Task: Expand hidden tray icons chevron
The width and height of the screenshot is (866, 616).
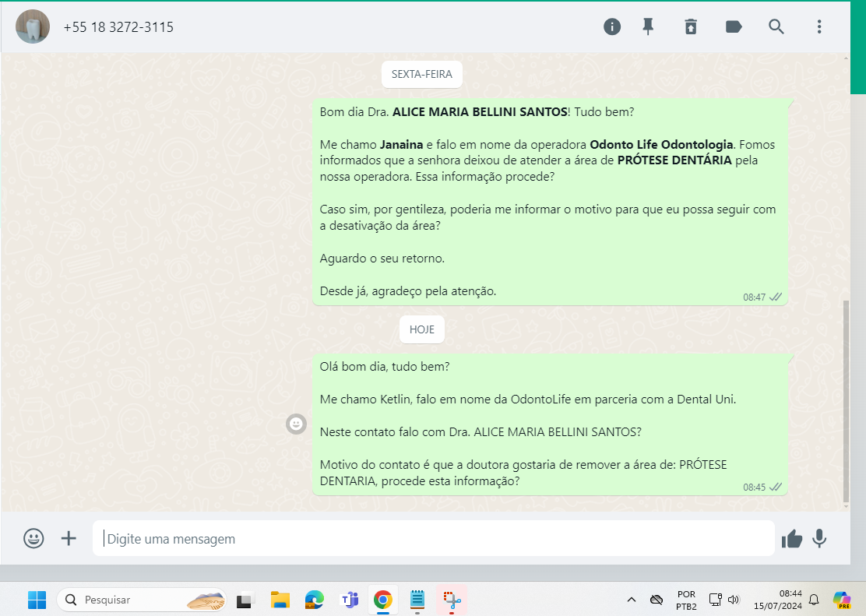Action: pyautogui.click(x=632, y=600)
